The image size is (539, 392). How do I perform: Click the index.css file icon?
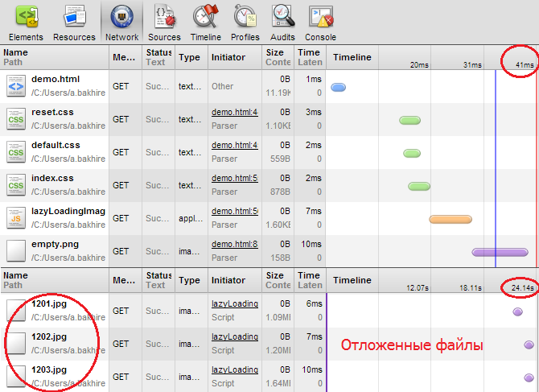tap(16, 185)
